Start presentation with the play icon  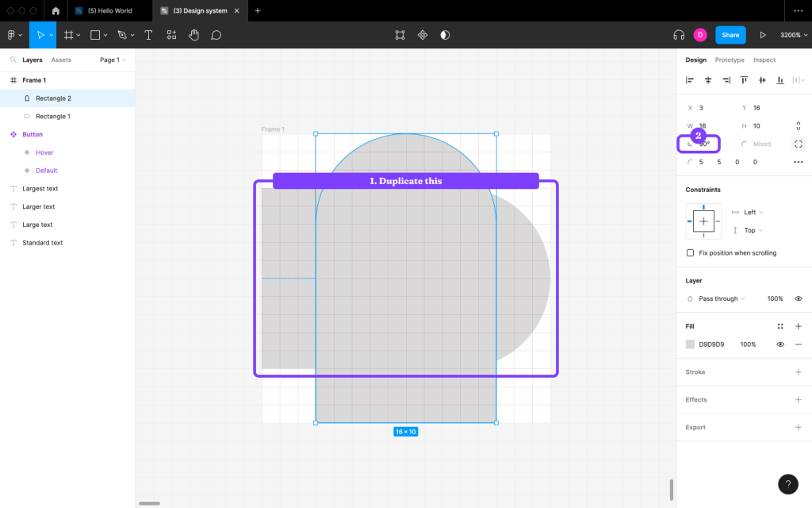click(764, 35)
